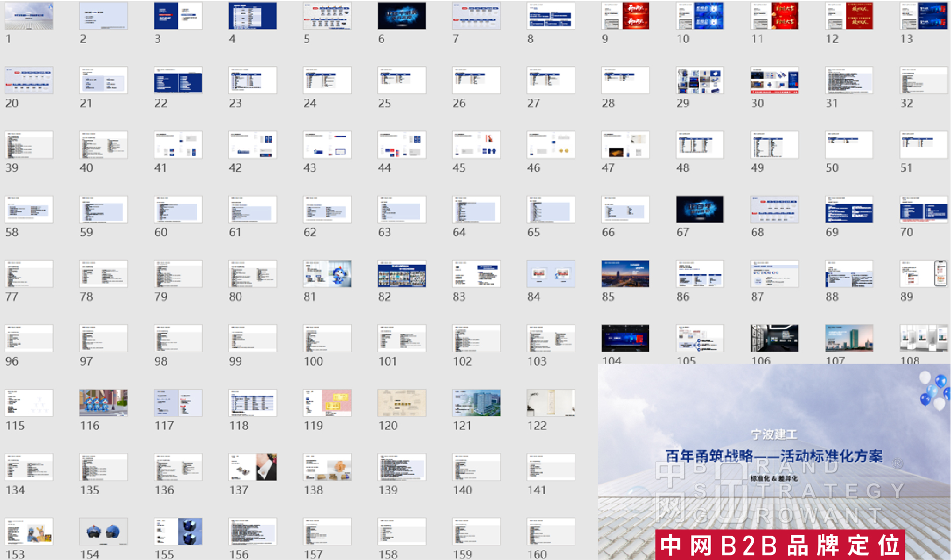
Task: Click slide 116 with mascot group
Action: pos(103,402)
